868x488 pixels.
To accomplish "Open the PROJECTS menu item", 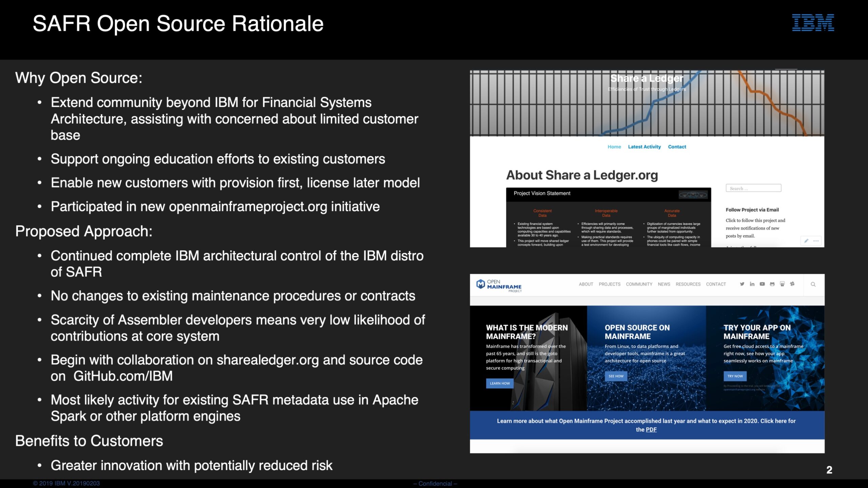I will pos(610,284).
